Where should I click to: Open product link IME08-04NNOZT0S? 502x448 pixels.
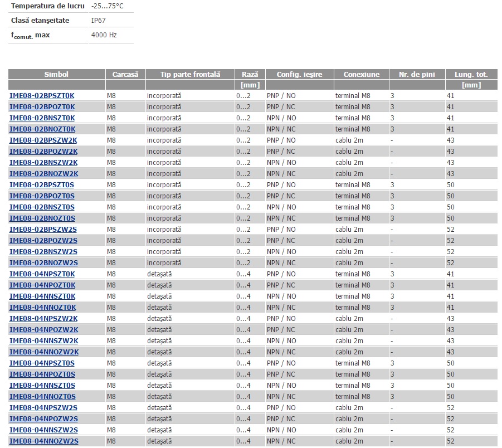coord(42,397)
